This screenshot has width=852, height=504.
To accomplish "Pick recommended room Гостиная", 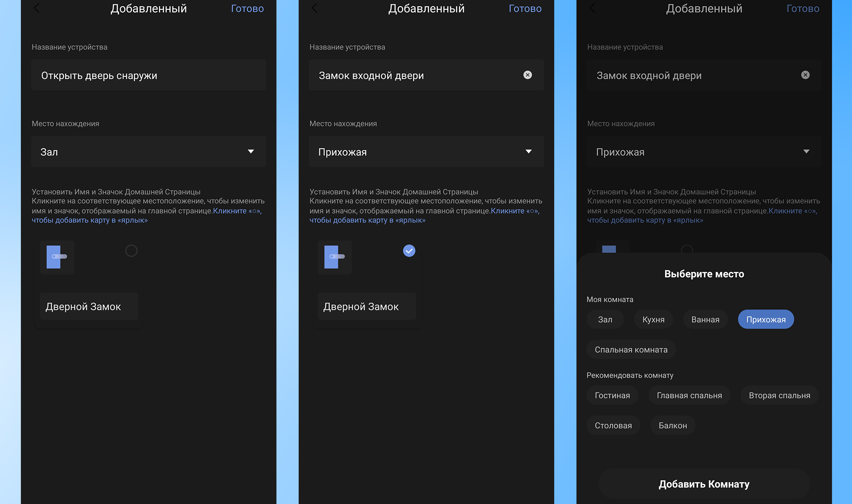I will [612, 395].
